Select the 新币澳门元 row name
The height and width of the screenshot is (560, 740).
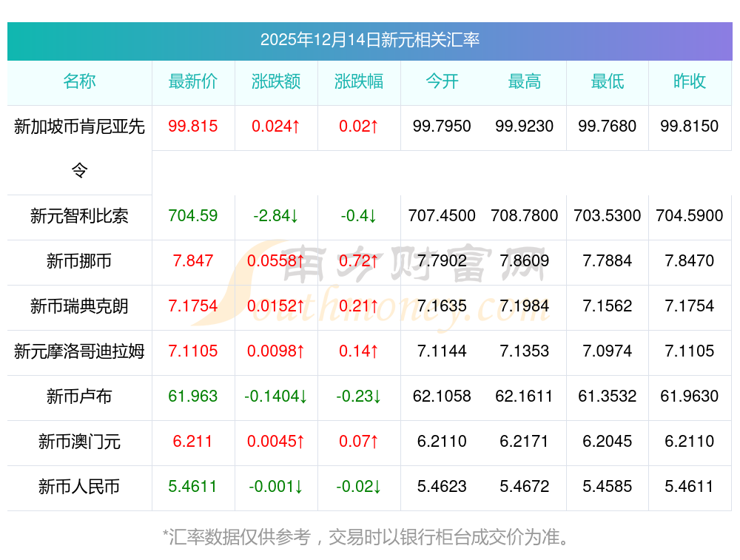(x=79, y=441)
